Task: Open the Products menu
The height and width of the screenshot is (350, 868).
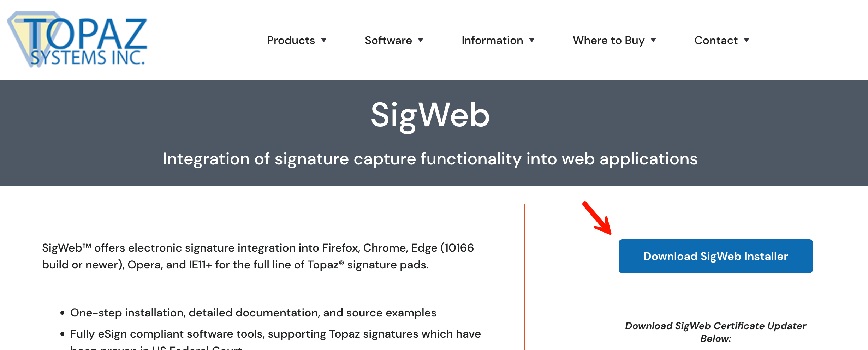Action: click(291, 40)
